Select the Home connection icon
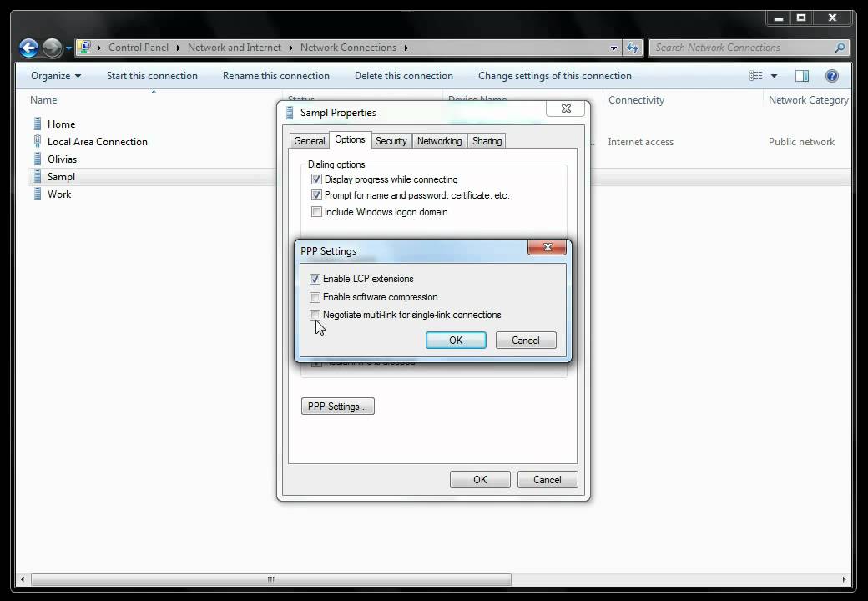Viewport: 868px width, 601px height. pos(37,124)
